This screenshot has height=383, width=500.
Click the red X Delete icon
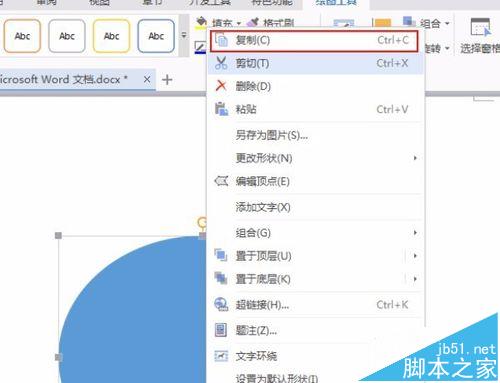tap(221, 86)
